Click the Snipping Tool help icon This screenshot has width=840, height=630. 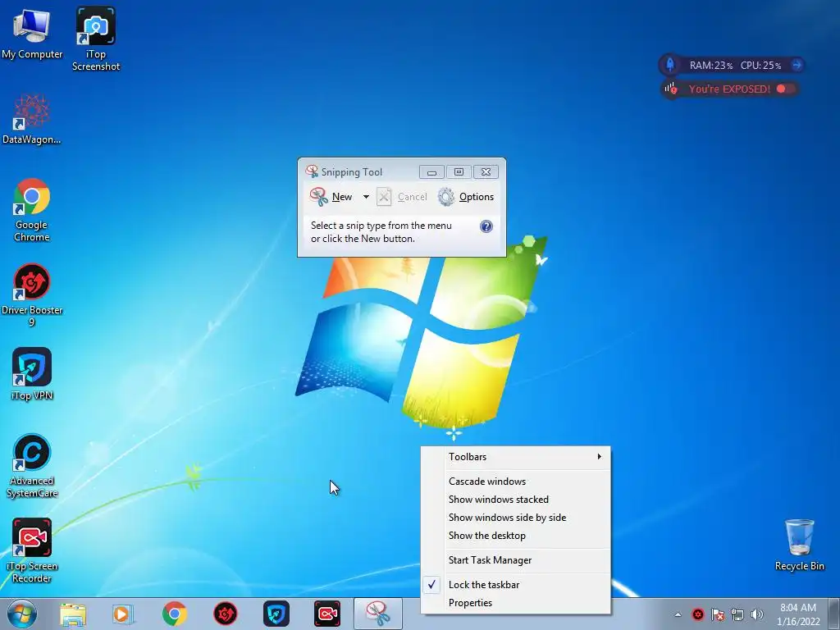point(486,226)
